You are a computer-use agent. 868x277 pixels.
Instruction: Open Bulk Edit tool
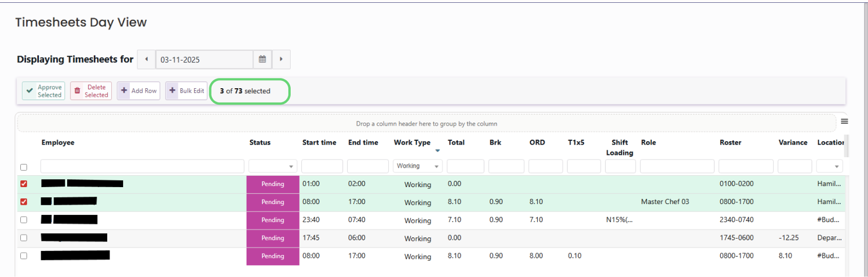click(186, 91)
